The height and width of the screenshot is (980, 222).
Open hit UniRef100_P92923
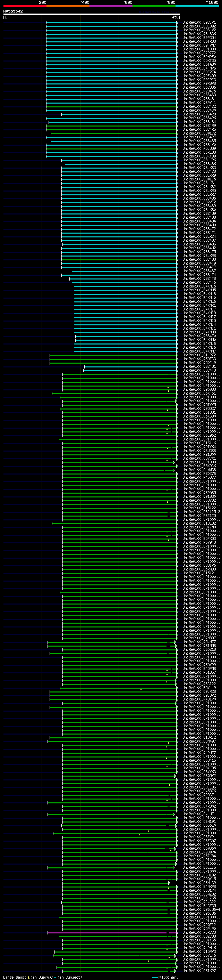pyautogui.click(x=199, y=80)
